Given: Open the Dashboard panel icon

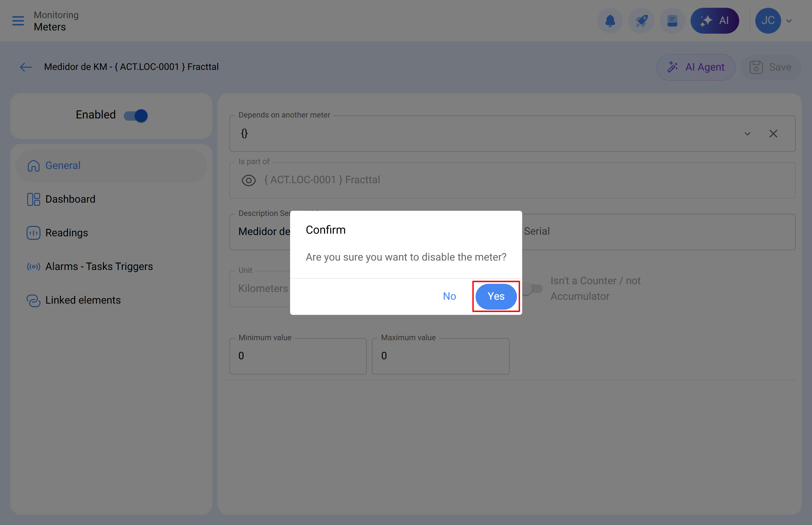Looking at the screenshot, I should click(33, 199).
